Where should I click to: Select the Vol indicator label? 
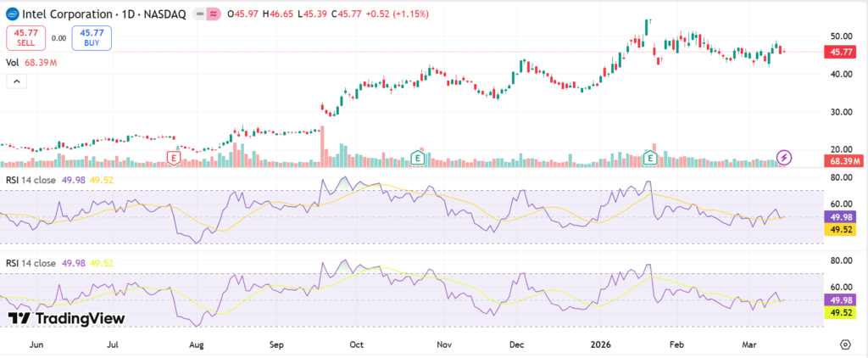click(x=14, y=64)
